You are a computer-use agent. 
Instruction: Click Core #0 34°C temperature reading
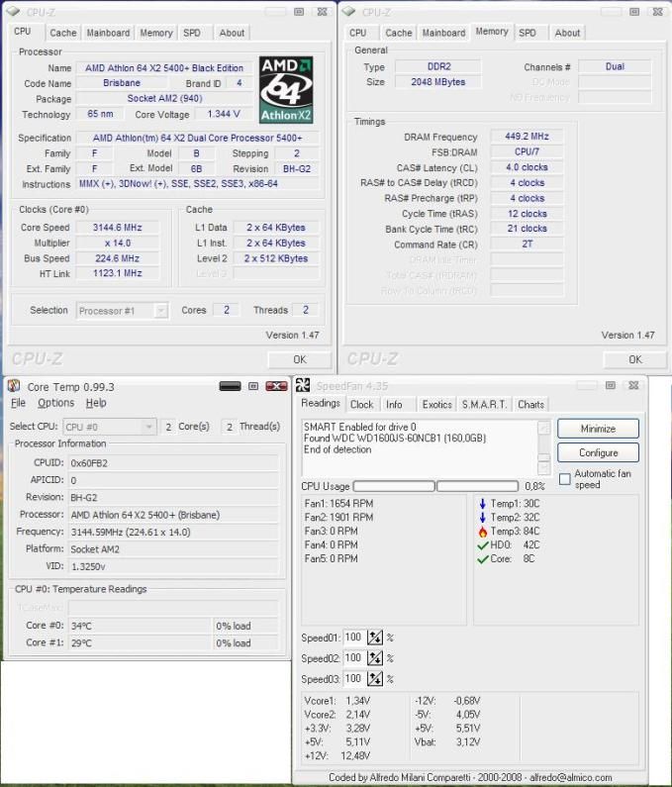(140, 626)
